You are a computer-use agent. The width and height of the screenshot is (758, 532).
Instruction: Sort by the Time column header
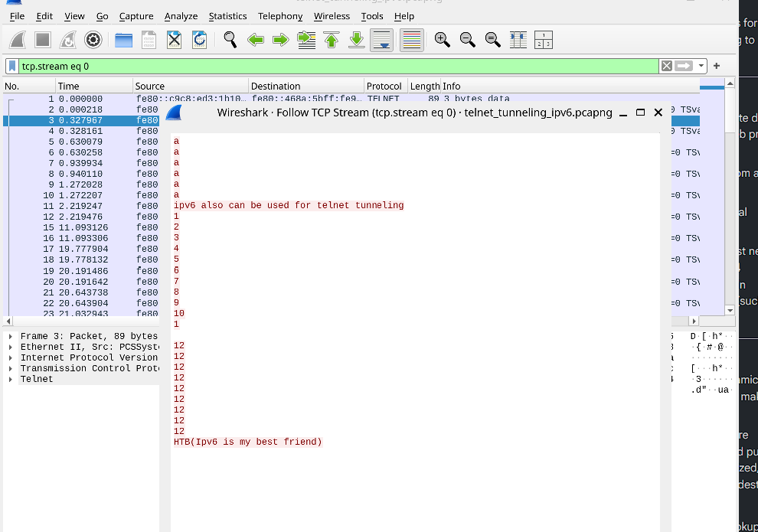pyautogui.click(x=94, y=86)
